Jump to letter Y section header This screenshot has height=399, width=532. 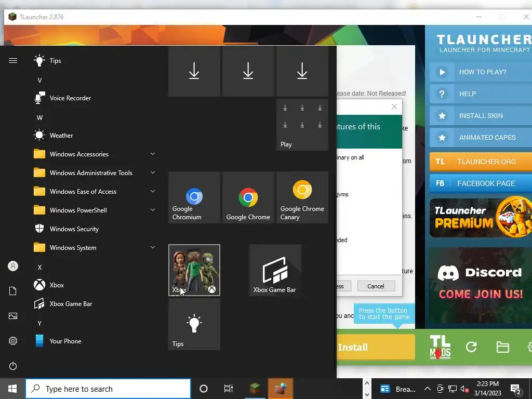coord(39,323)
